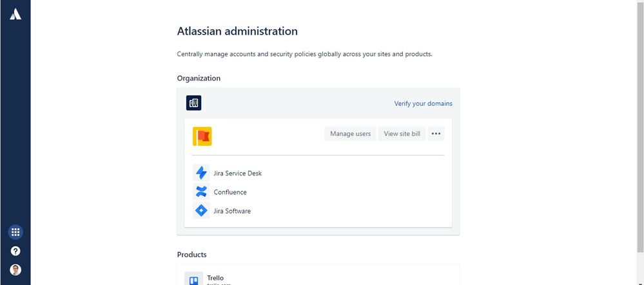Click the Organization section heading
Viewport: 644px width, 285px height.
[199, 78]
